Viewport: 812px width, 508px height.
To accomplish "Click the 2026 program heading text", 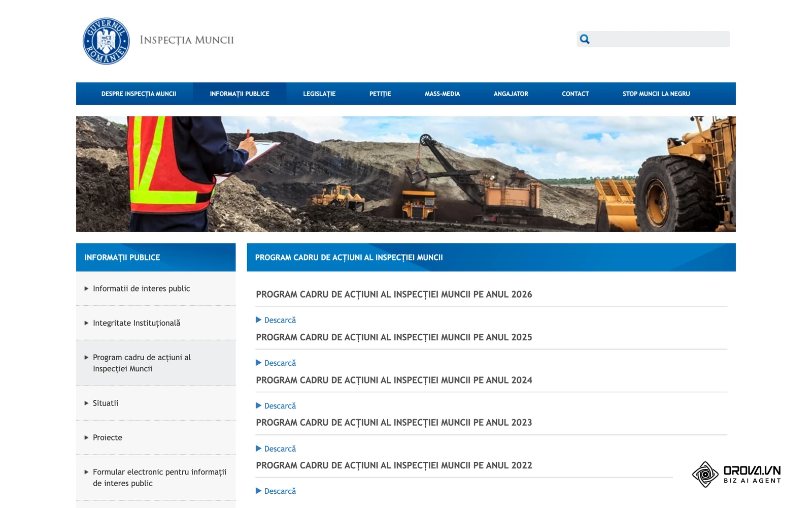I will (394, 294).
